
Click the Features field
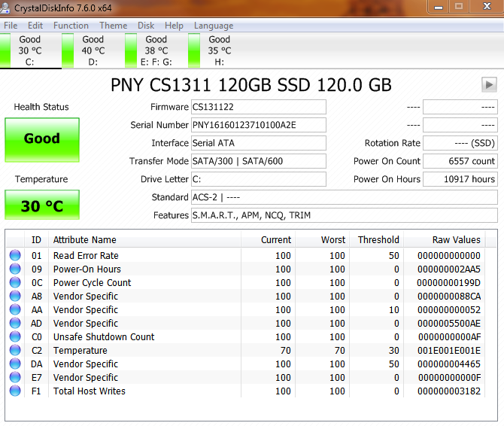345,215
